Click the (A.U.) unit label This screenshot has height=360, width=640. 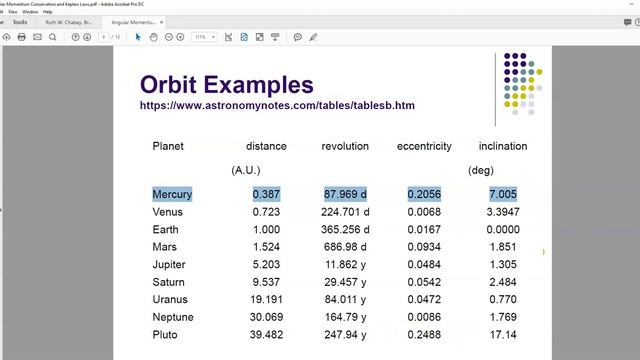246,170
